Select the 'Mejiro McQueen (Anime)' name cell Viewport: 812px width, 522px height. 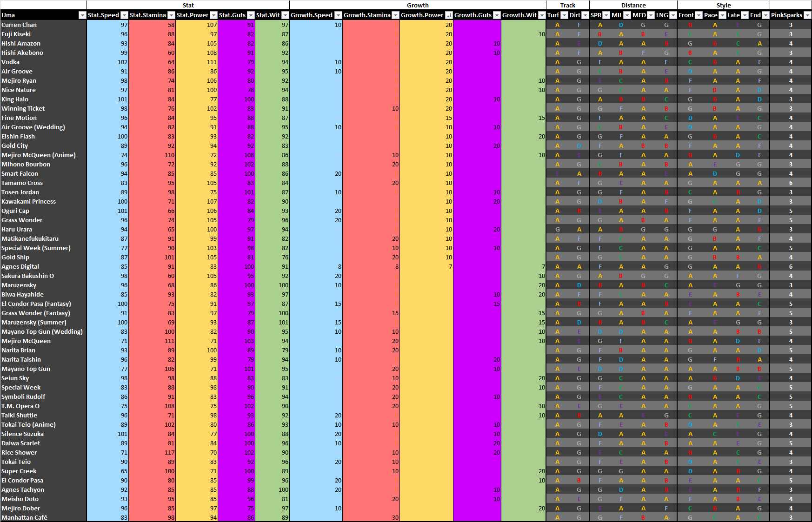coord(43,155)
